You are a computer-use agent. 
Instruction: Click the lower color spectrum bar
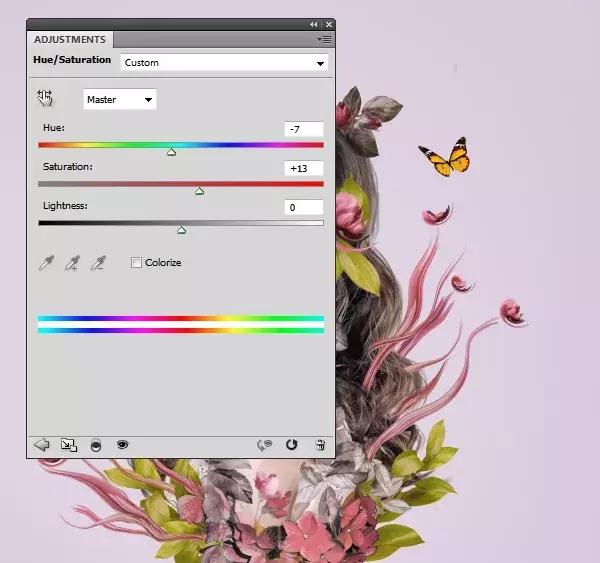coord(181,331)
